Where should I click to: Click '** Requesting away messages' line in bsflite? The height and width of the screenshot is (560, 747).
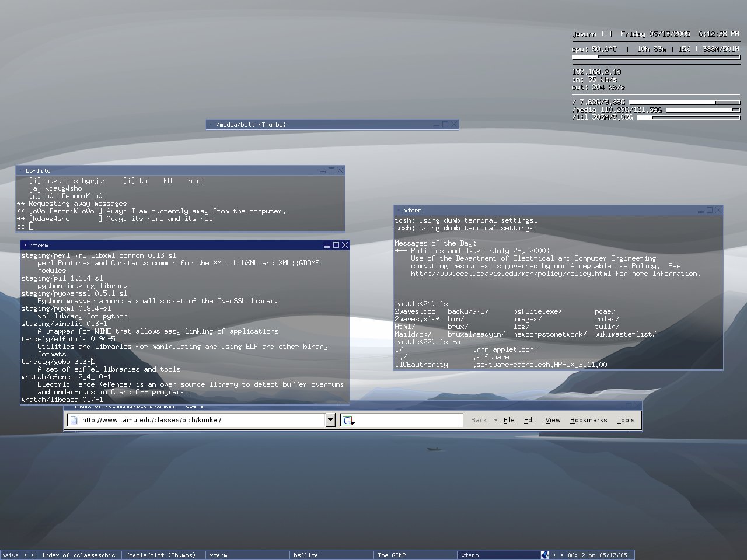pos(72,204)
